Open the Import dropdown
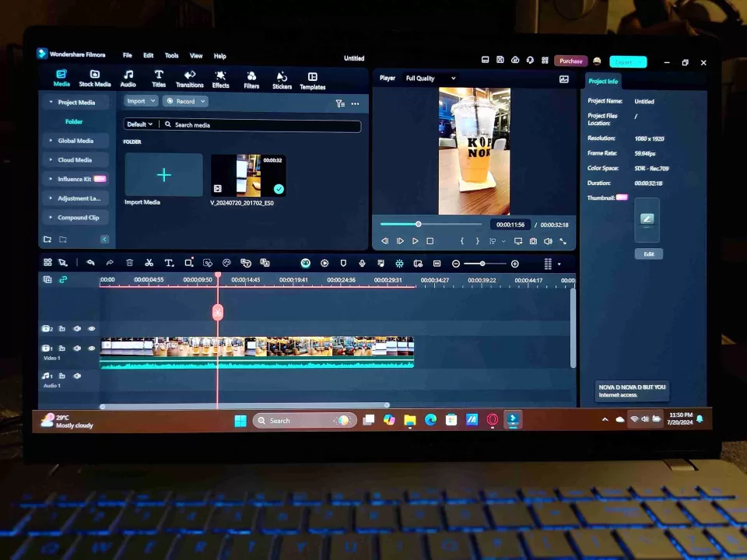747x560 pixels. (x=141, y=101)
